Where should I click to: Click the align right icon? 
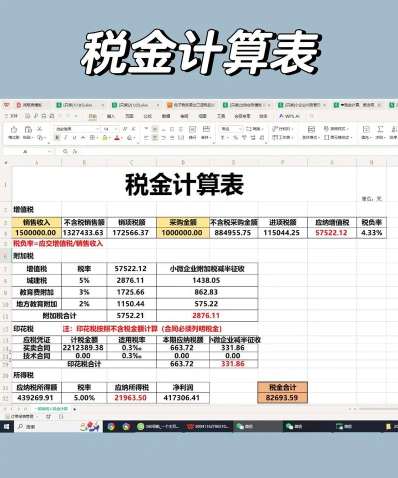tap(164, 138)
